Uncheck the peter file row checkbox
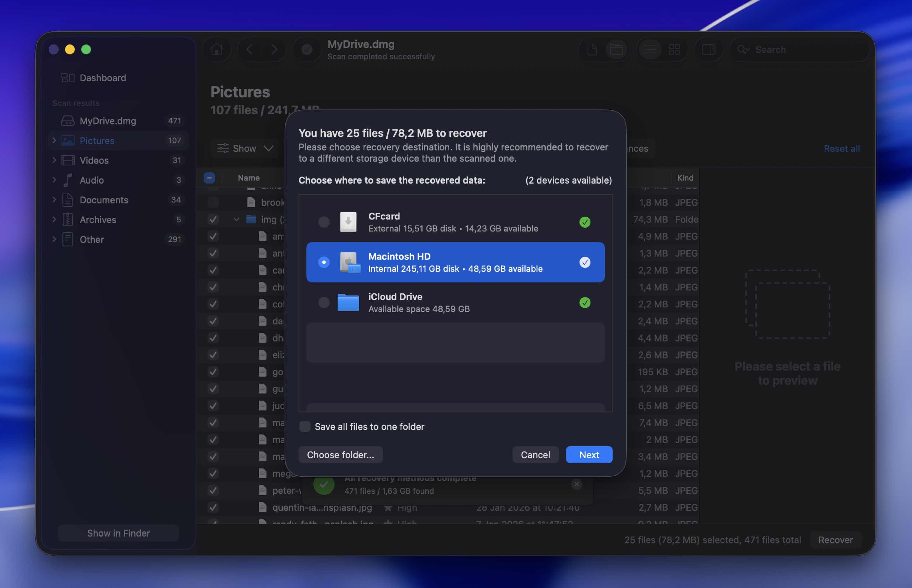This screenshot has height=588, width=912. tap(213, 490)
